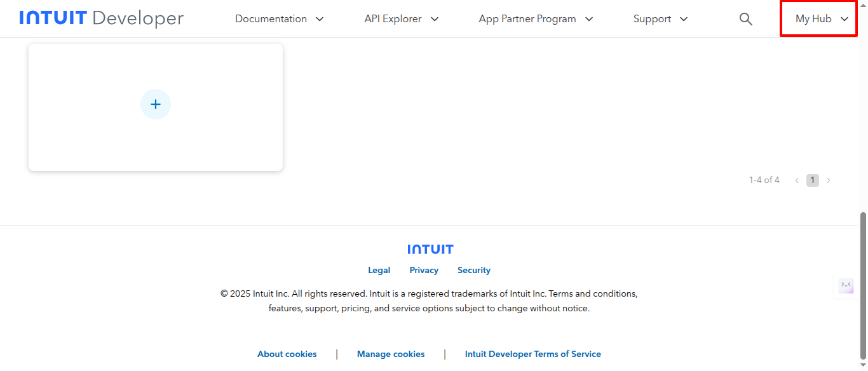
Task: Open the Legal link in the footer
Action: (379, 270)
